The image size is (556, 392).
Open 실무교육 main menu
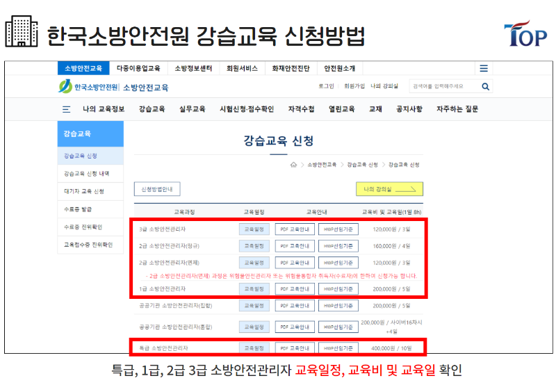pyautogui.click(x=193, y=109)
